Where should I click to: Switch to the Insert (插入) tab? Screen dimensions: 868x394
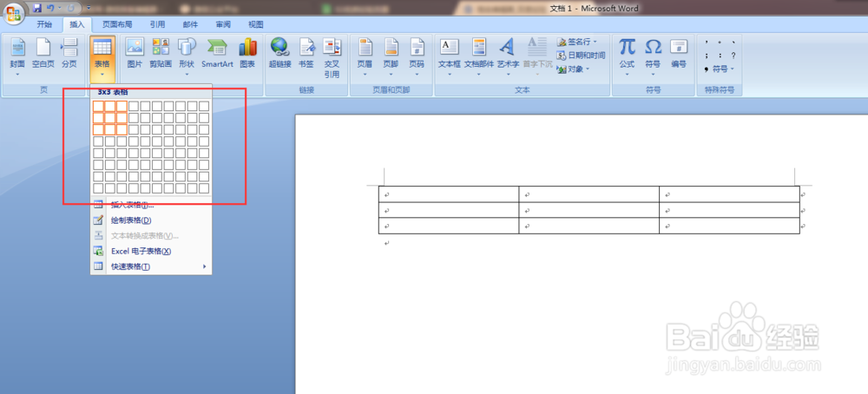coord(77,24)
